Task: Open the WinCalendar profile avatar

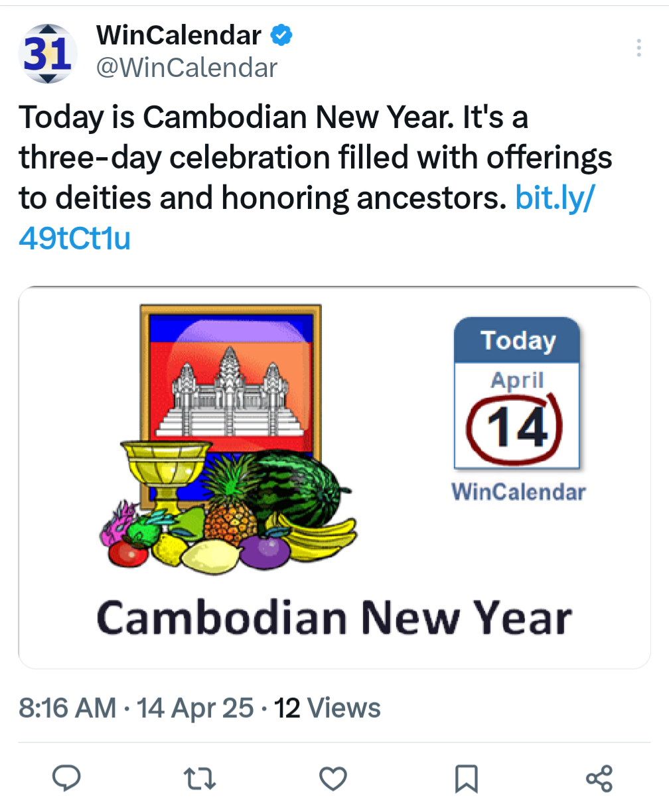Action: (x=48, y=54)
